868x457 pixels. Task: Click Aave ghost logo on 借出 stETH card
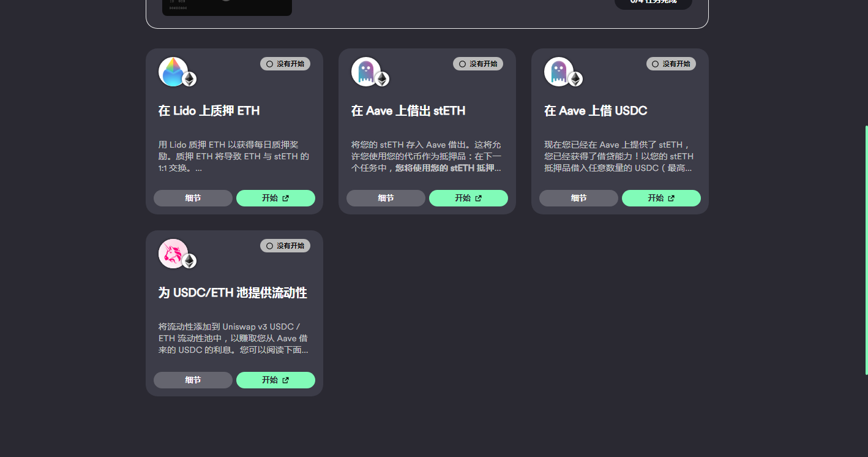click(366, 72)
